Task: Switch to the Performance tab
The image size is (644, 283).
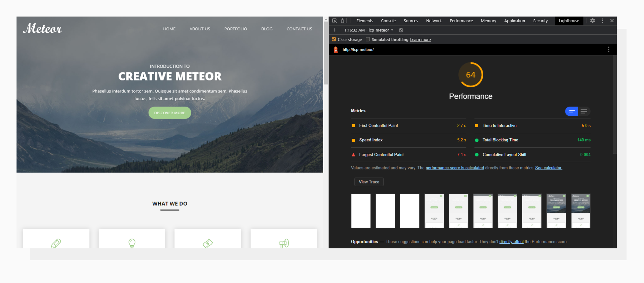Action: (x=461, y=21)
